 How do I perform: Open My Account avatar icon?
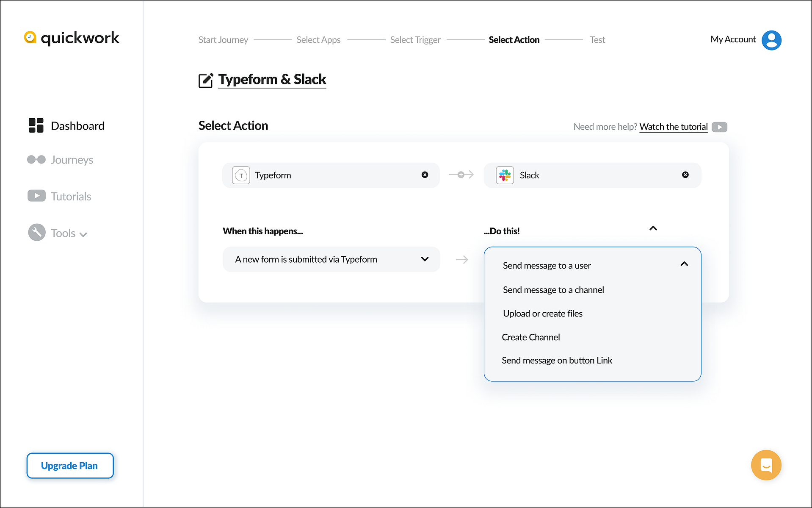(x=771, y=40)
